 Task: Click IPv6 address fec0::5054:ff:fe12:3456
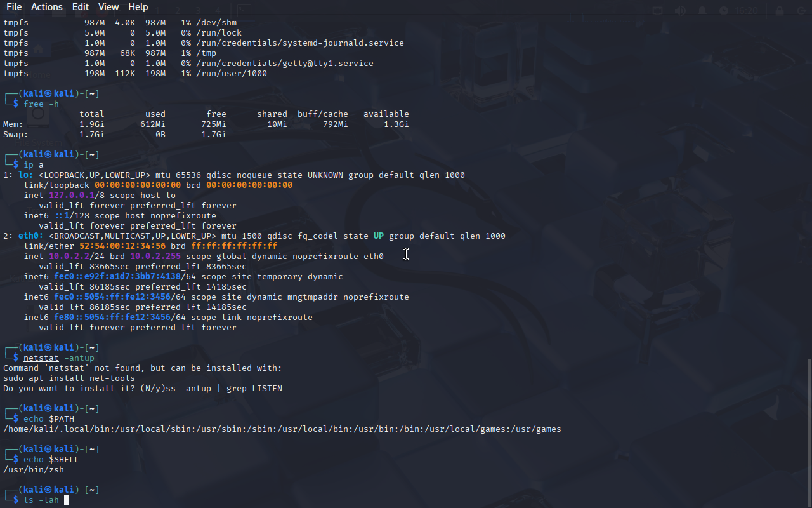112,297
